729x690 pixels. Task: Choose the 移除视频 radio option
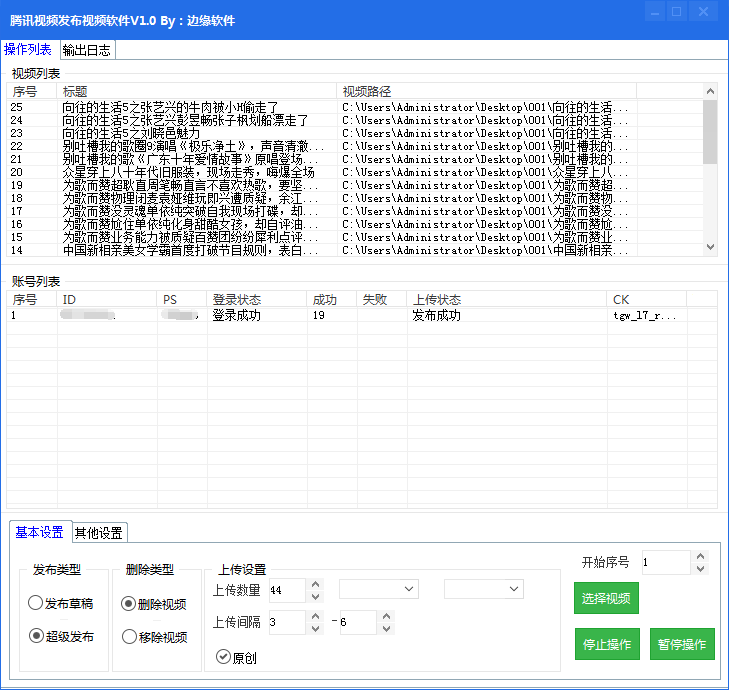coord(155,637)
